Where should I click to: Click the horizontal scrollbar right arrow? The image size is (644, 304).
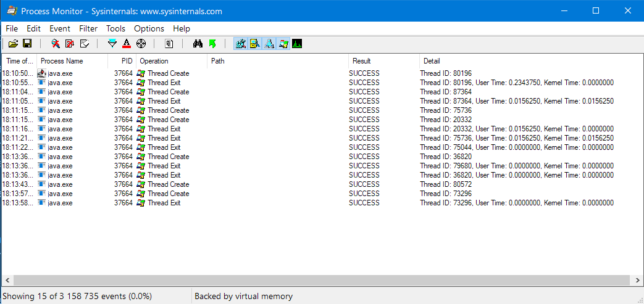[x=638, y=280]
